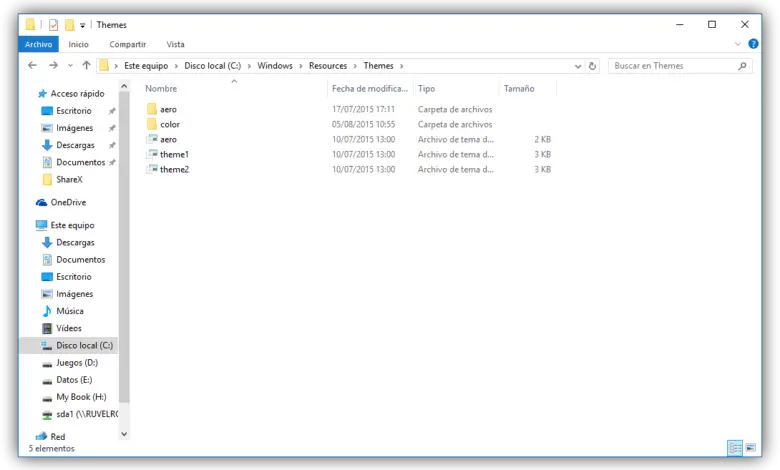
Task: Open pinned Escritorio under Acceso rápido
Action: (74, 110)
